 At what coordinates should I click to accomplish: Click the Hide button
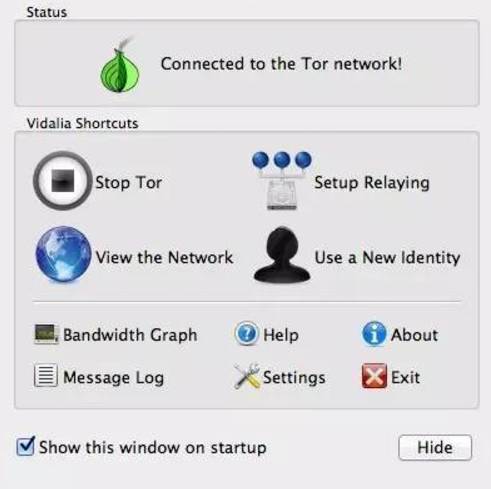coord(435,447)
